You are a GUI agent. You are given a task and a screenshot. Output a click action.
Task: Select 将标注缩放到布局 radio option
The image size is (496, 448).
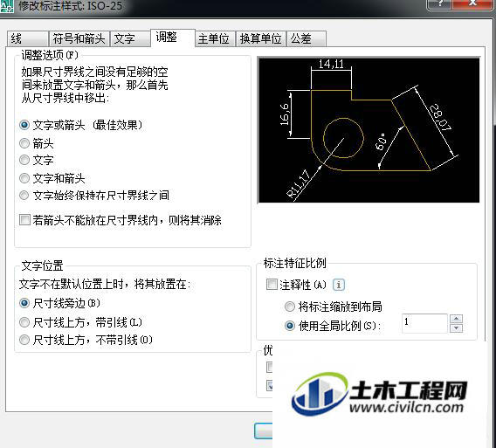(x=290, y=307)
